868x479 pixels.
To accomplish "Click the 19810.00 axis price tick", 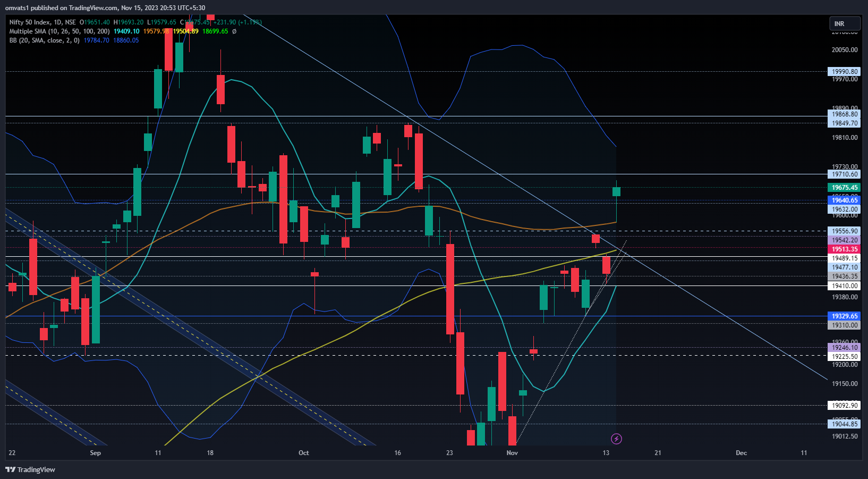I will click(x=845, y=138).
